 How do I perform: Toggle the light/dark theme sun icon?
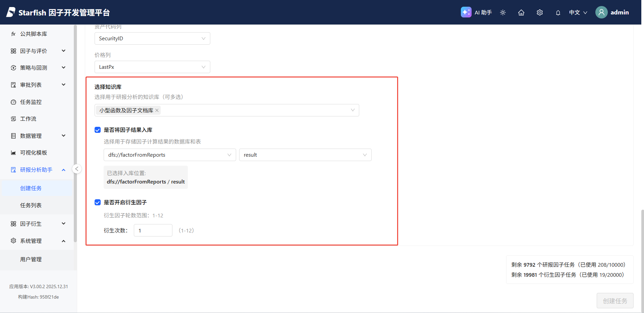(x=503, y=12)
